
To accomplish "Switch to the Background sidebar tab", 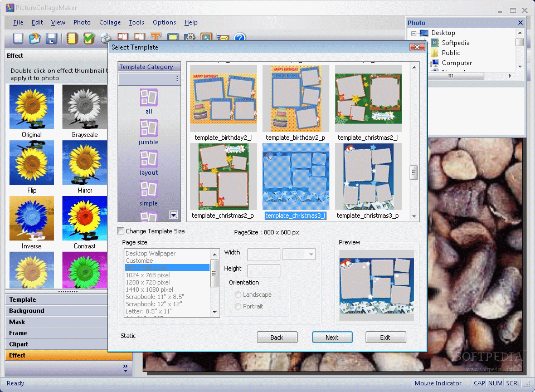I will tap(57, 311).
